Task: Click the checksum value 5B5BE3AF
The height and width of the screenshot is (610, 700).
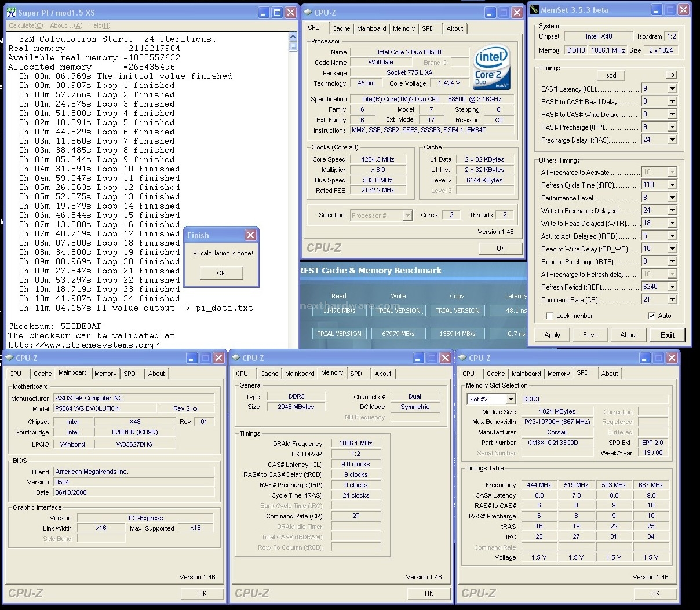Action: pyautogui.click(x=81, y=326)
